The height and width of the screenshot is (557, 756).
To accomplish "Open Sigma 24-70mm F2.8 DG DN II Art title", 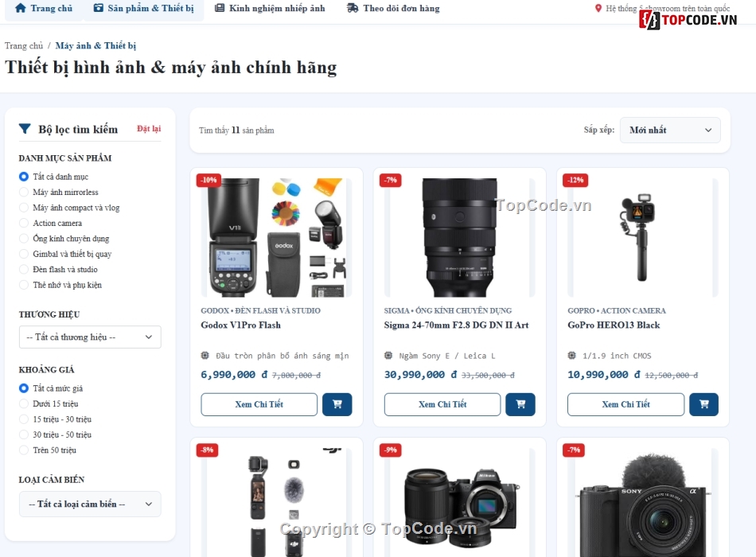I will (x=456, y=325).
